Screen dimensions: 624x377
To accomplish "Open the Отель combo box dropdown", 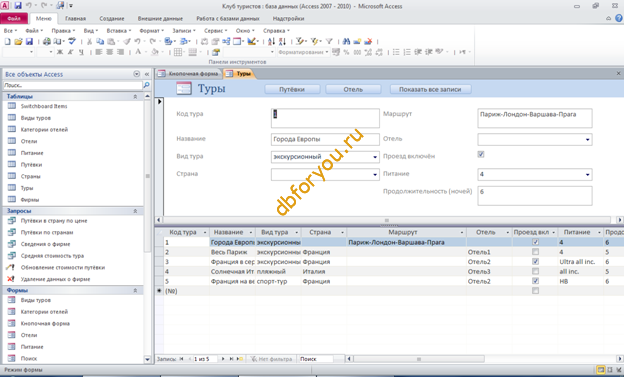I will [587, 139].
